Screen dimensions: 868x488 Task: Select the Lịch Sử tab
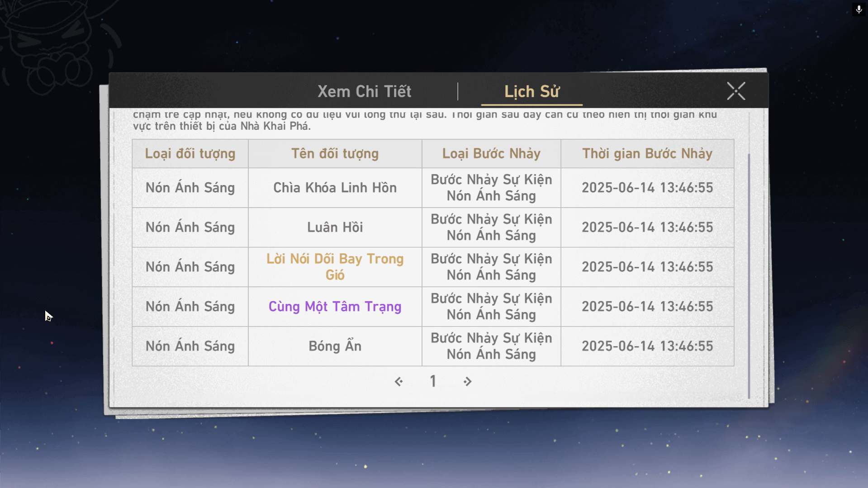[x=531, y=91]
